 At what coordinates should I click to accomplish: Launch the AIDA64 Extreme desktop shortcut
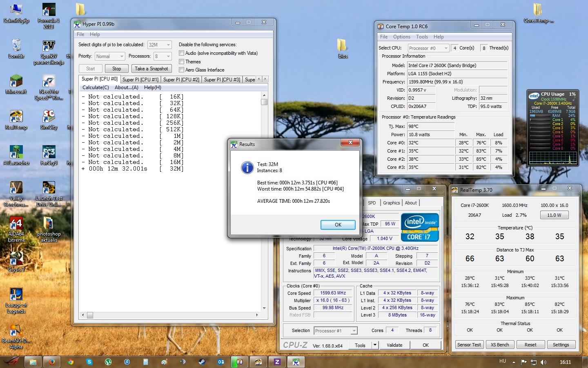point(16,230)
